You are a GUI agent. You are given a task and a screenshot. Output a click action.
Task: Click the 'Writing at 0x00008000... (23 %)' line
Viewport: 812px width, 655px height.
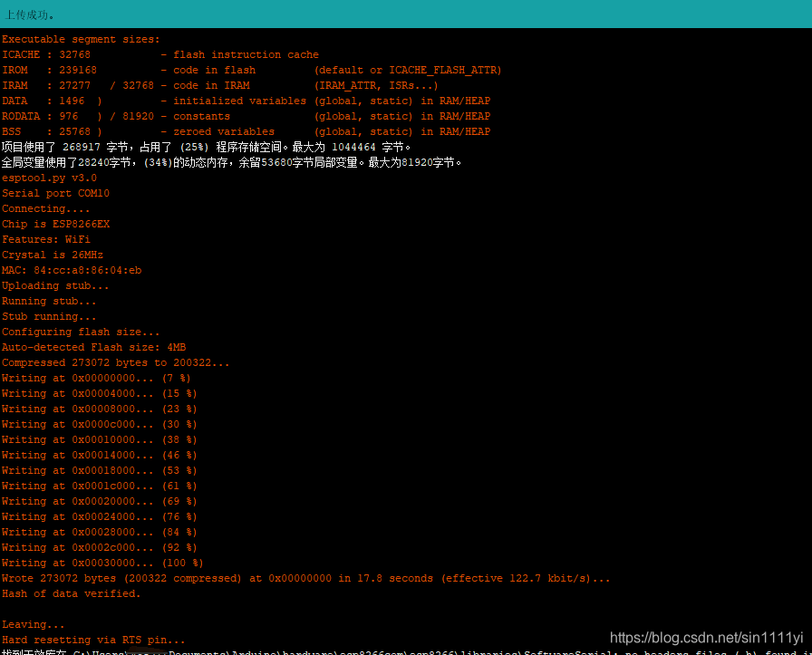(x=100, y=409)
